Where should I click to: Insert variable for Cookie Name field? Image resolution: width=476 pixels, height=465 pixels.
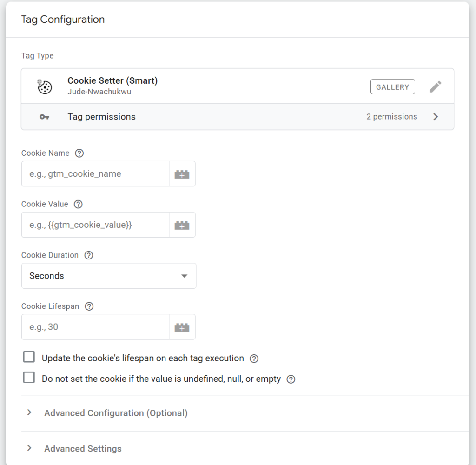click(x=182, y=174)
